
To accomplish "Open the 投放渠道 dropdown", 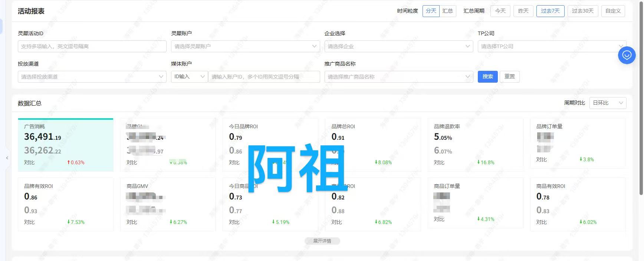I will 92,77.
